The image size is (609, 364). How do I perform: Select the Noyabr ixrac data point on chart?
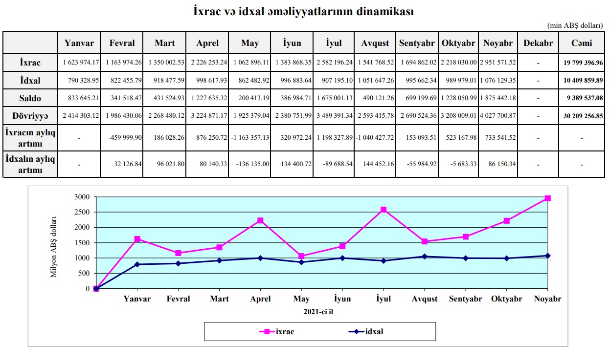tap(548, 198)
